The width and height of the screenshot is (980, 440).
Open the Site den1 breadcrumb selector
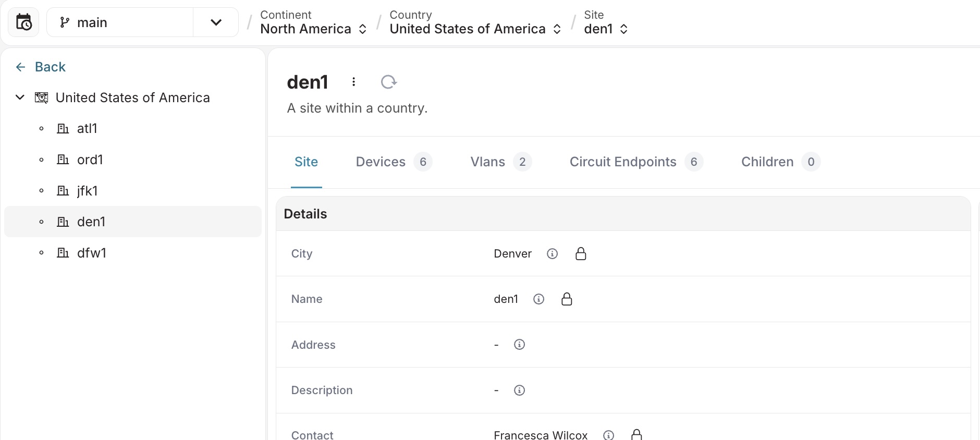coord(606,22)
